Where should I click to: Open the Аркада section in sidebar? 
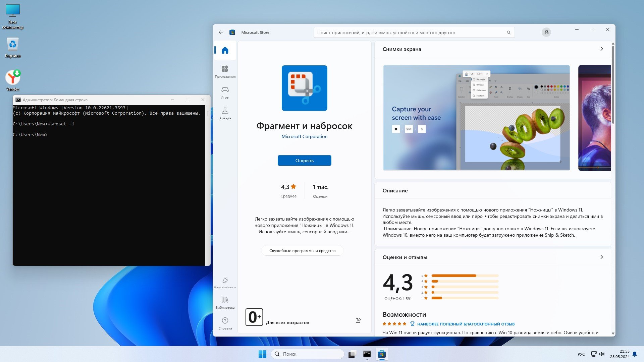[225, 113]
